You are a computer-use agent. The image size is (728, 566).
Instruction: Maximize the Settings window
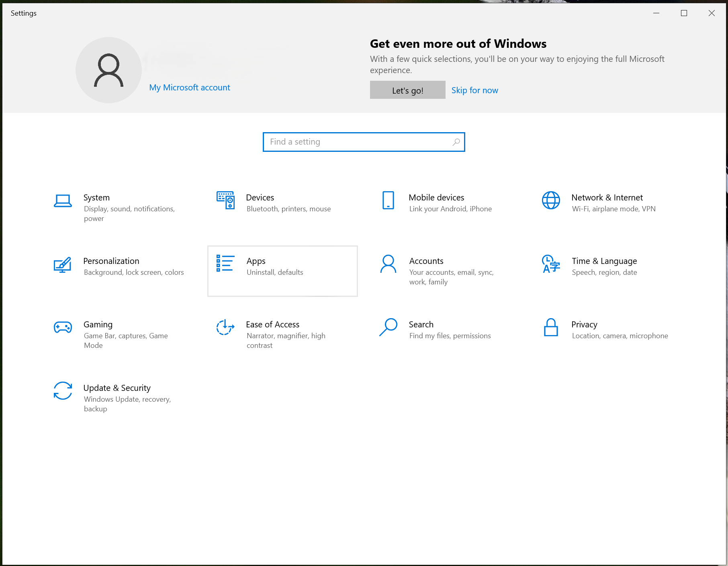pos(684,13)
